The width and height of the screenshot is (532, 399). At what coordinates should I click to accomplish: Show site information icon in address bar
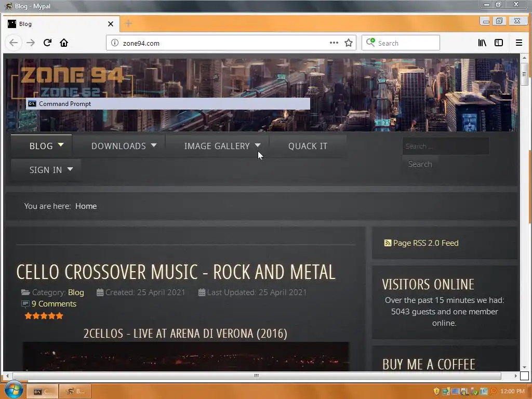[x=115, y=43]
